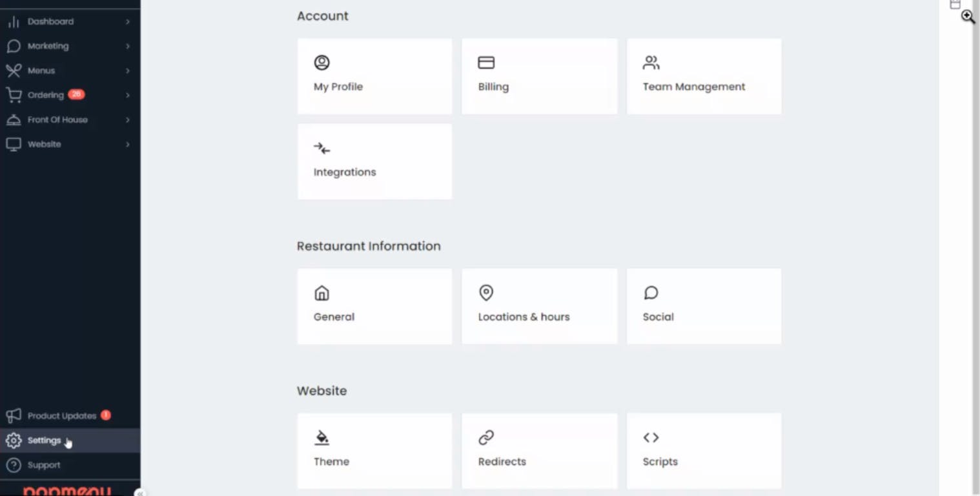Open Billing via the credit card icon
The image size is (980, 496).
(x=486, y=63)
